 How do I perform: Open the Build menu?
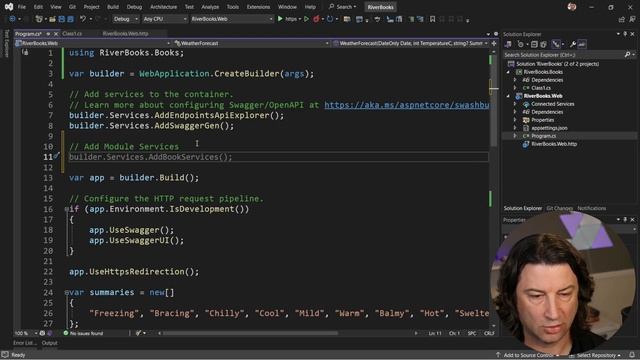click(x=113, y=7)
